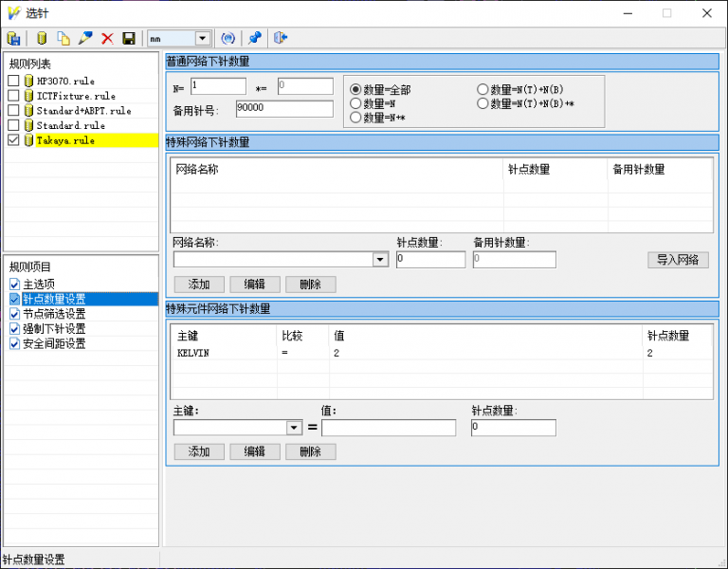
Task: Select the 数量=N(T)+N(B)+* radio button
Action: 482,103
